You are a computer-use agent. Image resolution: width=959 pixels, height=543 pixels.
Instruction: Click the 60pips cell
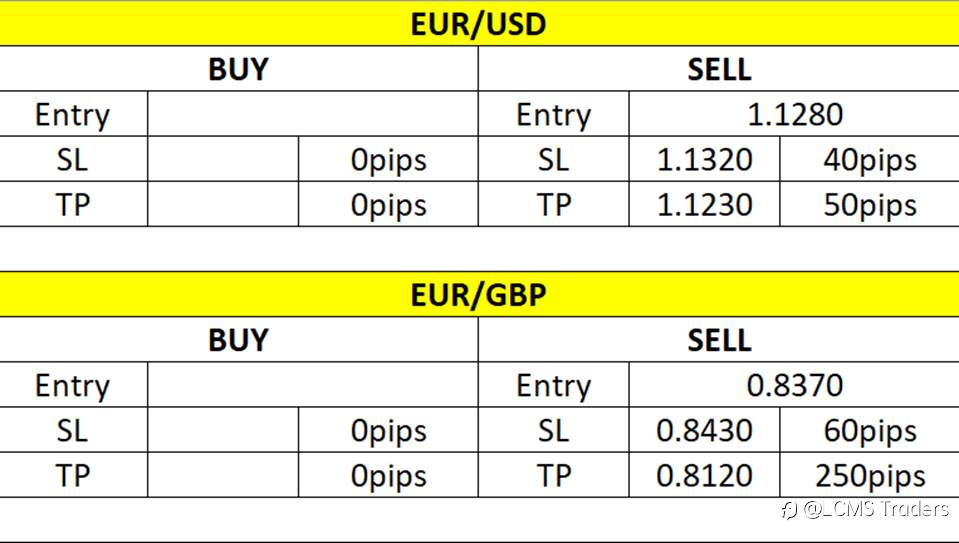870,430
